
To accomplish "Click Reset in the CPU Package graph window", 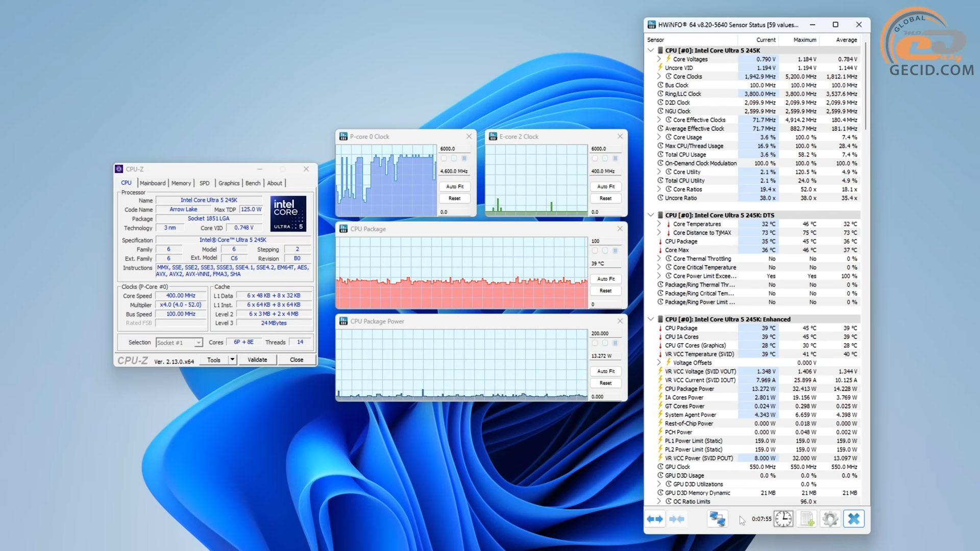I will (x=605, y=291).
